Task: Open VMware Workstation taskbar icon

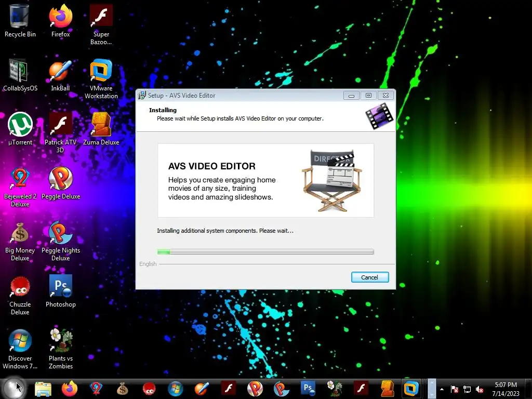Action: tap(411, 389)
